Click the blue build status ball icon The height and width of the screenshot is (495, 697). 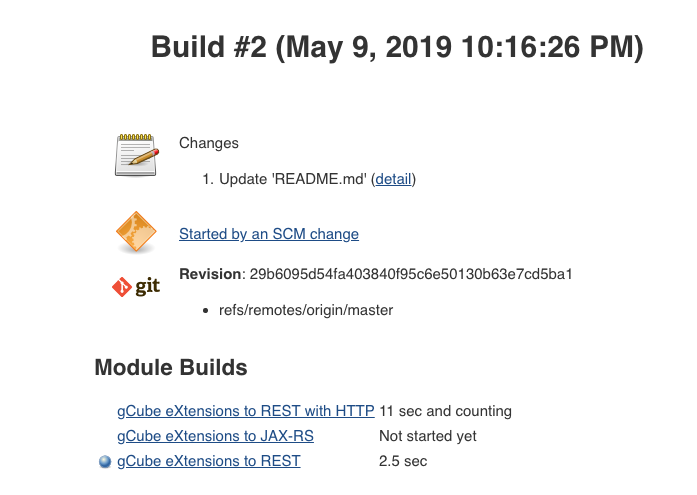(105, 462)
